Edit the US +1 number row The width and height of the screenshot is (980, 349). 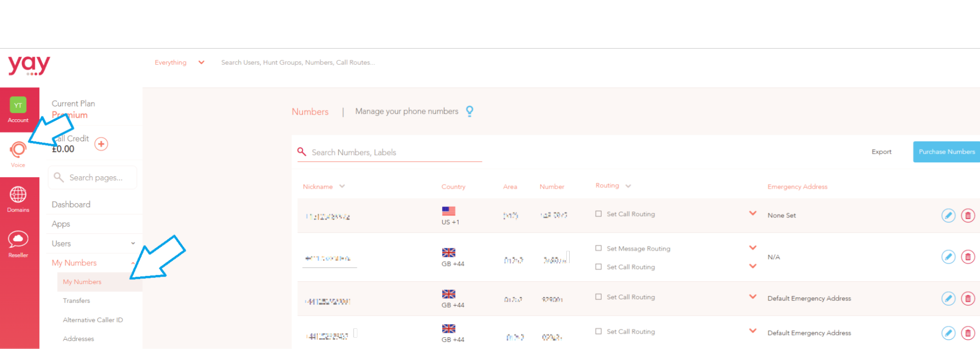[949, 215]
